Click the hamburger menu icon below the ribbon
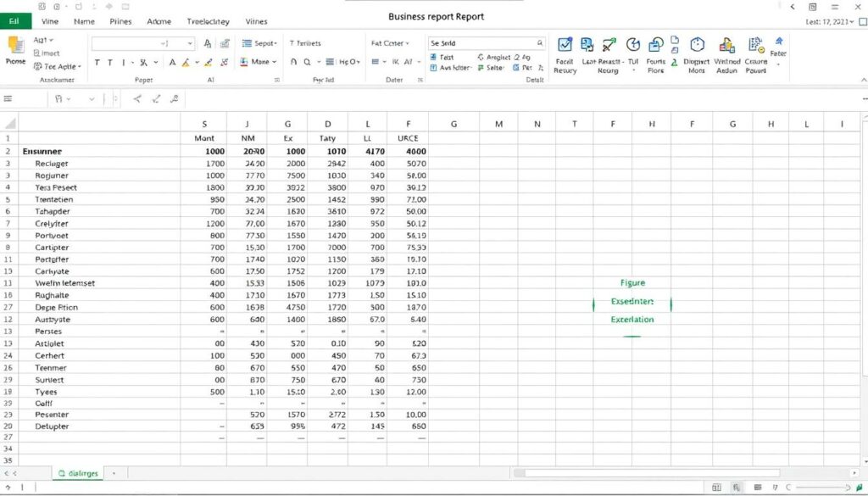The height and width of the screenshot is (496, 868). coord(8,99)
